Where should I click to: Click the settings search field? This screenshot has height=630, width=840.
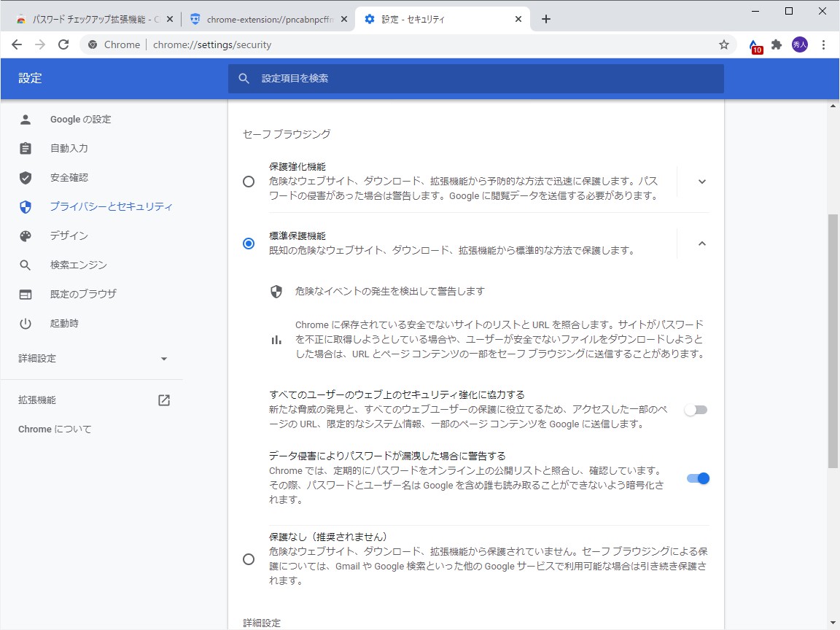[474, 78]
